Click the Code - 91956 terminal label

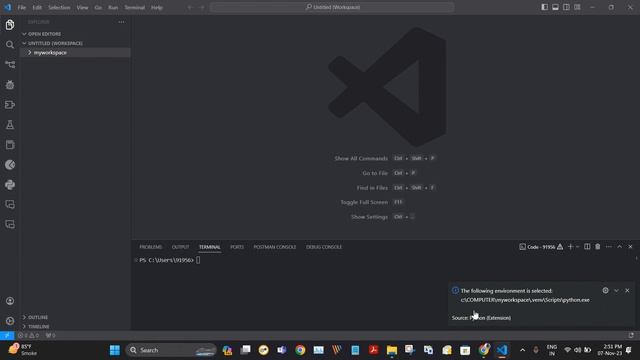(x=541, y=247)
